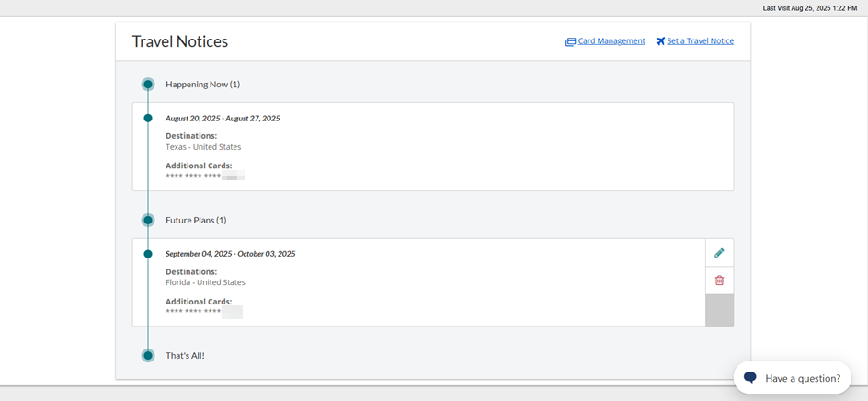The width and height of the screenshot is (868, 401).
Task: Select the Texas - United States destination
Action: (203, 147)
